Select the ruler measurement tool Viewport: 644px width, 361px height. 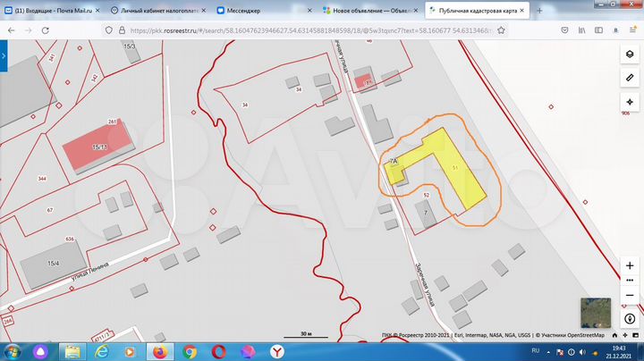tap(629, 79)
